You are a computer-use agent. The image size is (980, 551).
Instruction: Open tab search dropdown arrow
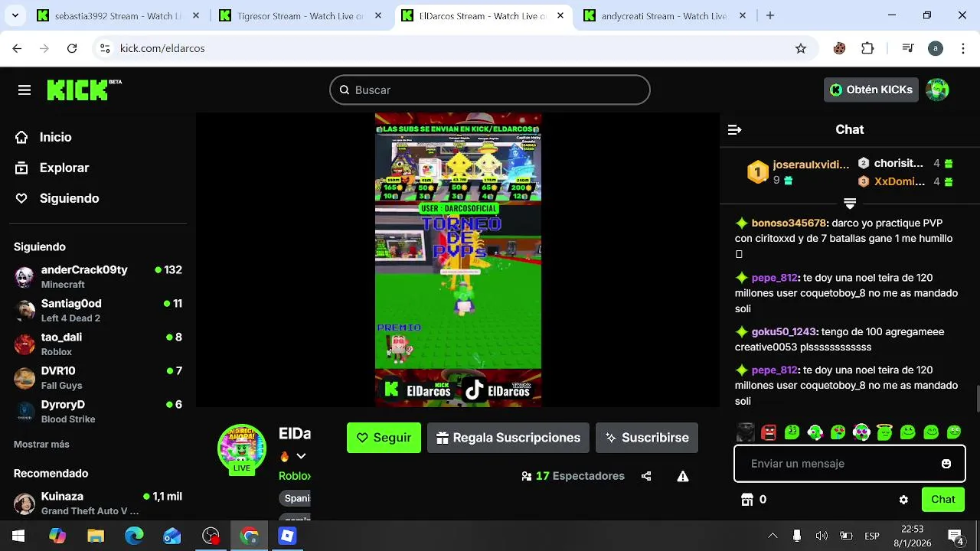17,15
